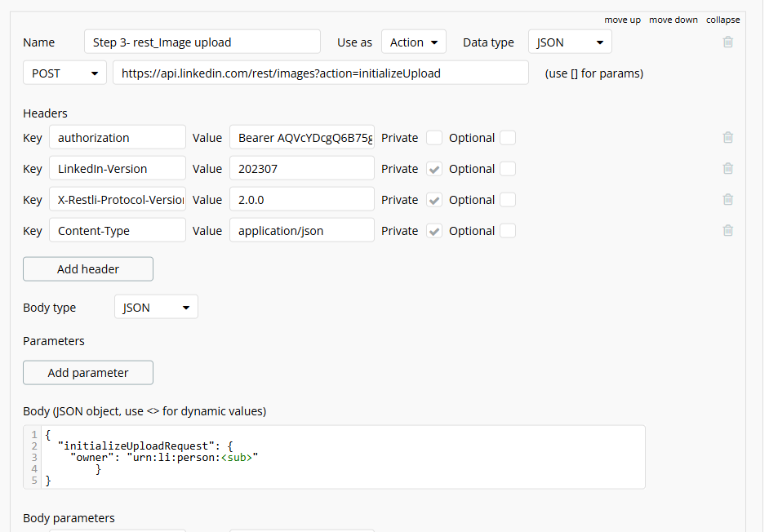Click the Add parameter button

tap(88, 373)
